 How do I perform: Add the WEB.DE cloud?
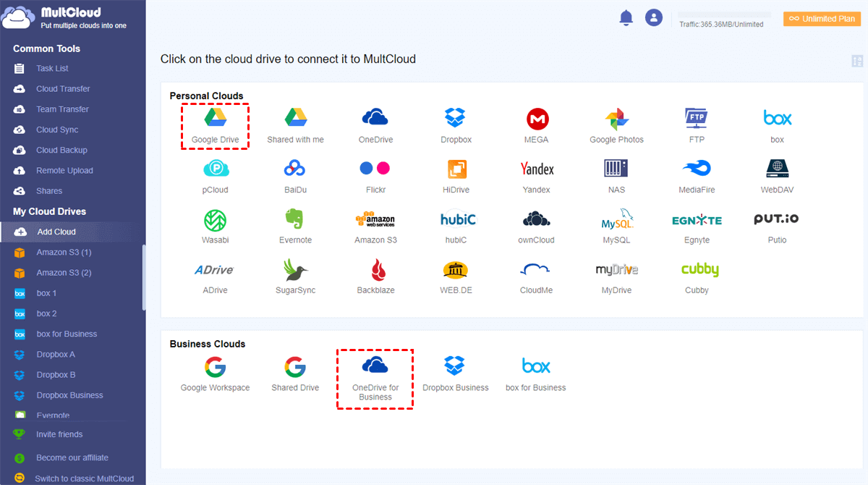(456, 277)
